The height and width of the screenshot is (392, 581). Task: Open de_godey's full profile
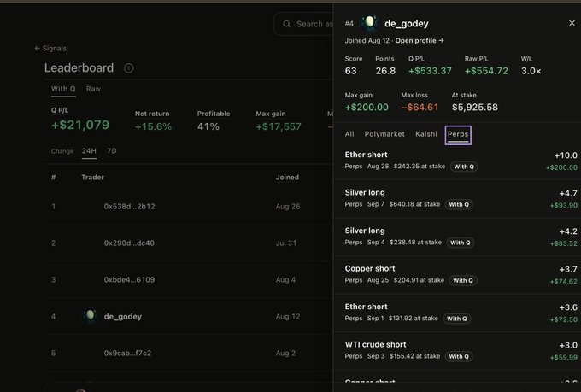(420, 40)
